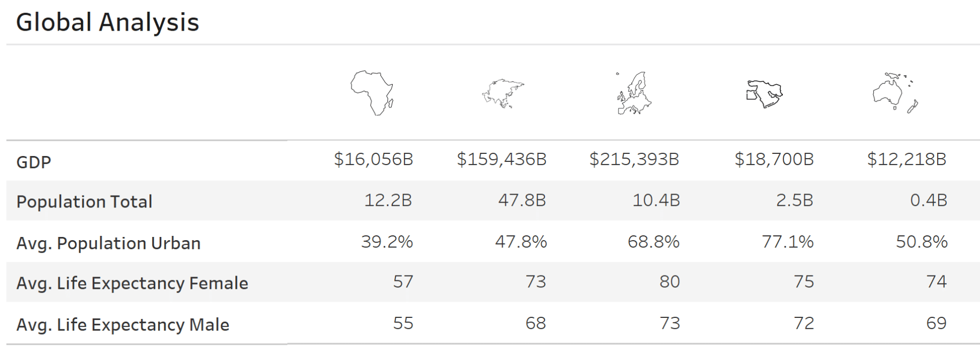Select the 47.8B population total cell
The height and width of the screenshot is (349, 980).
(522, 200)
